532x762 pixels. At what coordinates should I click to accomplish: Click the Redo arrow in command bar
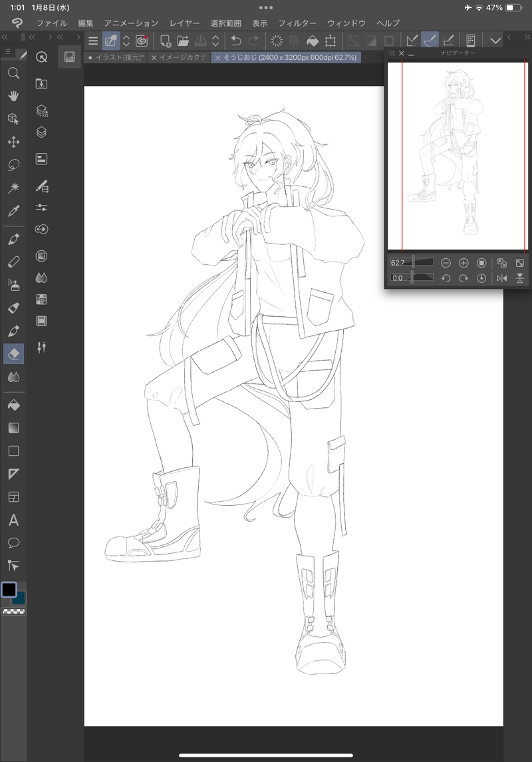254,41
